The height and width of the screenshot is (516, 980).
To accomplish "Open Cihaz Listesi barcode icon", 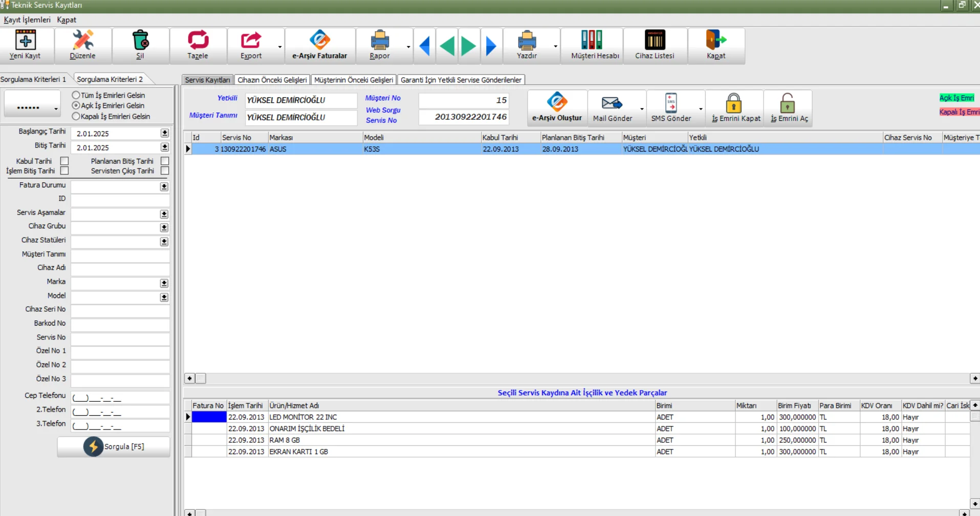I will tap(655, 40).
